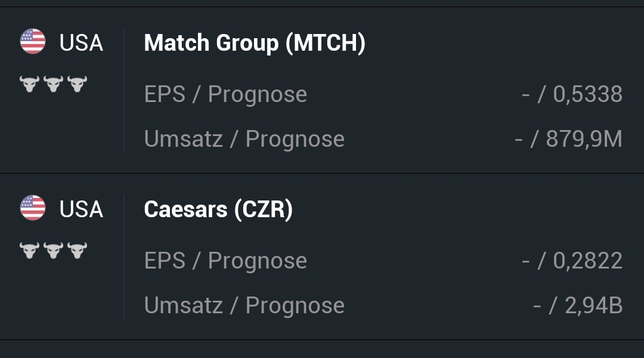Click the US flag beside Match Group
This screenshot has height=358, width=644.
point(33,42)
